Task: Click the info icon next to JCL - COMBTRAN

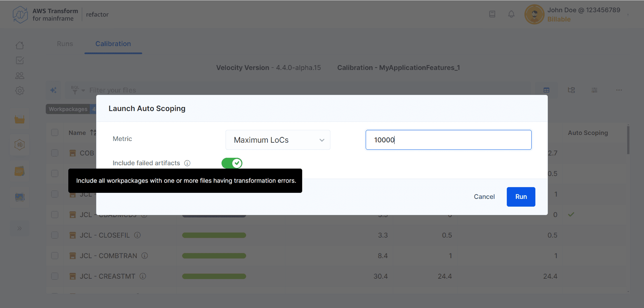Action: pos(144,256)
